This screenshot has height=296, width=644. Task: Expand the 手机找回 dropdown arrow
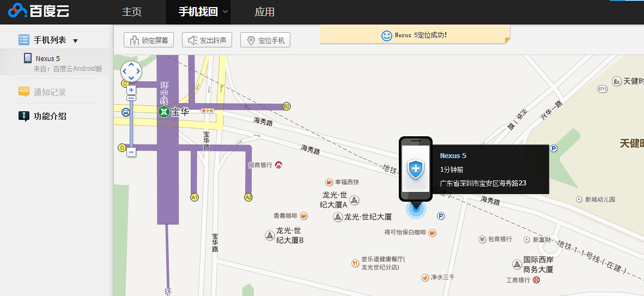pyautogui.click(x=225, y=12)
